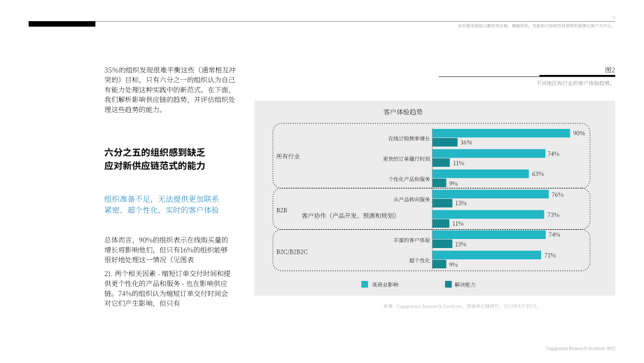Click the light teal 71% bar for 超个性化
Viewport: 644px width, 363px height.
[x=486, y=255]
